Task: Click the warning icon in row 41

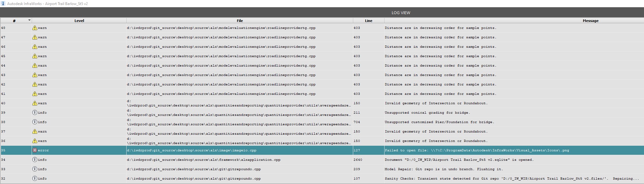Action: (35, 94)
